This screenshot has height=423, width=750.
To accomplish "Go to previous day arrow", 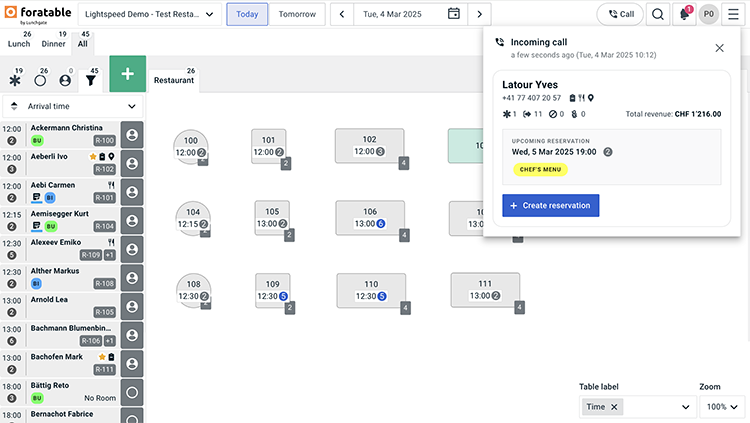I will (x=343, y=14).
